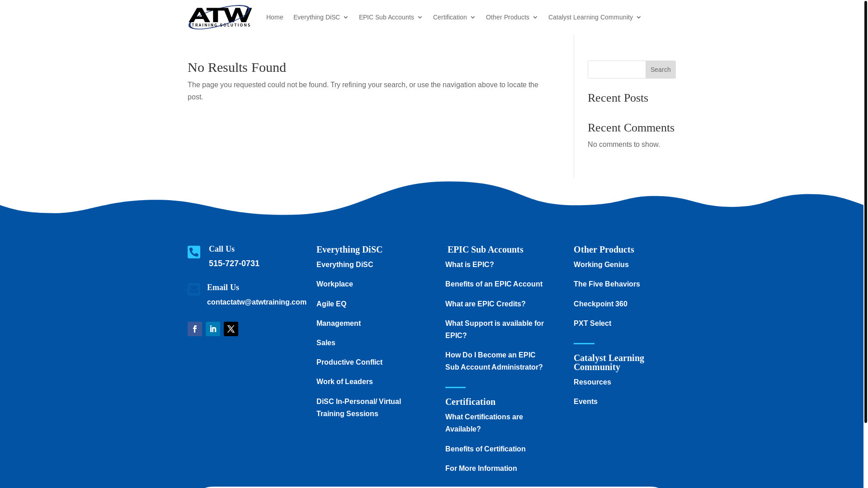This screenshot has width=868, height=488.
Task: Open Benefits of an EPIC Account link
Action: (x=494, y=284)
